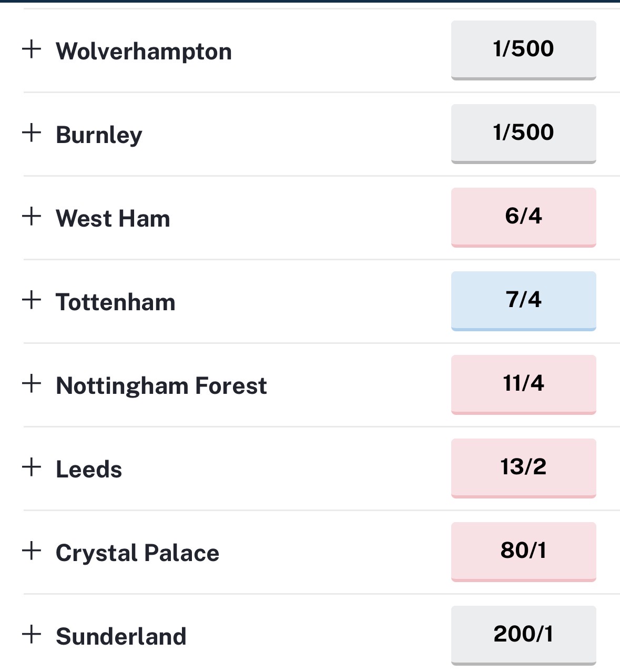Click the plus icon beside Leeds
The height and width of the screenshot is (672, 620).
point(32,467)
